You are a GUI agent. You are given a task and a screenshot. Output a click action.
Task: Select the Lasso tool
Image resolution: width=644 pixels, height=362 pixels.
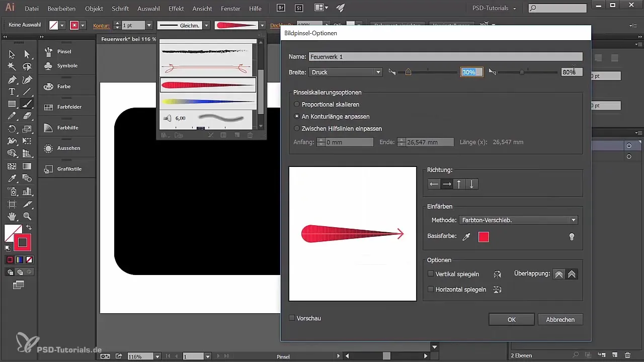[27, 66]
